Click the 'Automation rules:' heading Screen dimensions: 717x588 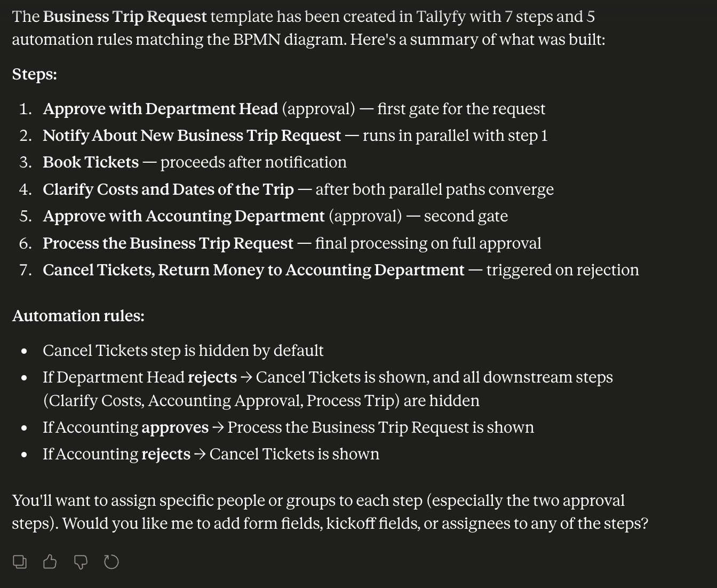[x=78, y=316]
